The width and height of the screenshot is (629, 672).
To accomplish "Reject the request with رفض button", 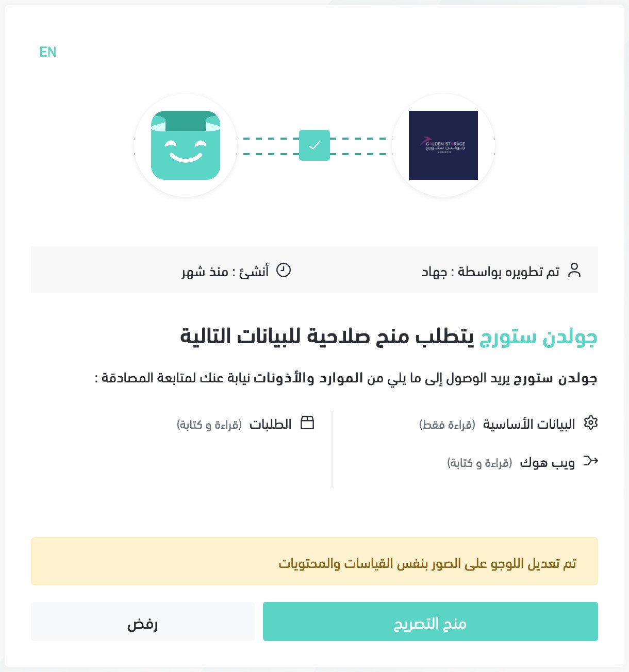I will click(x=143, y=621).
